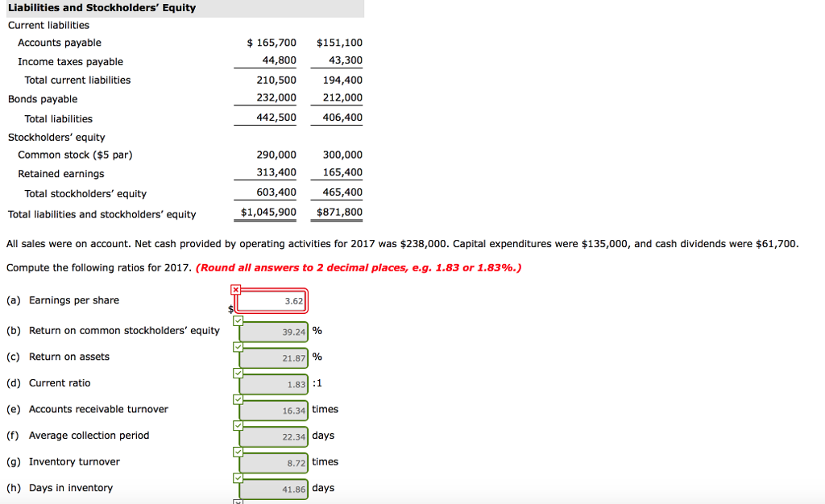Click the Accounts payable row label
825x504 pixels.
(60, 43)
